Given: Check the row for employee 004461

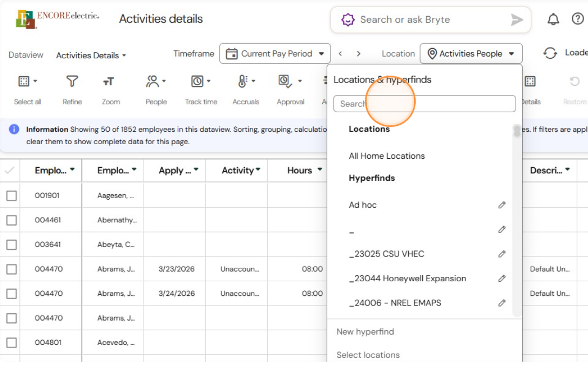Looking at the screenshot, I should [x=12, y=220].
